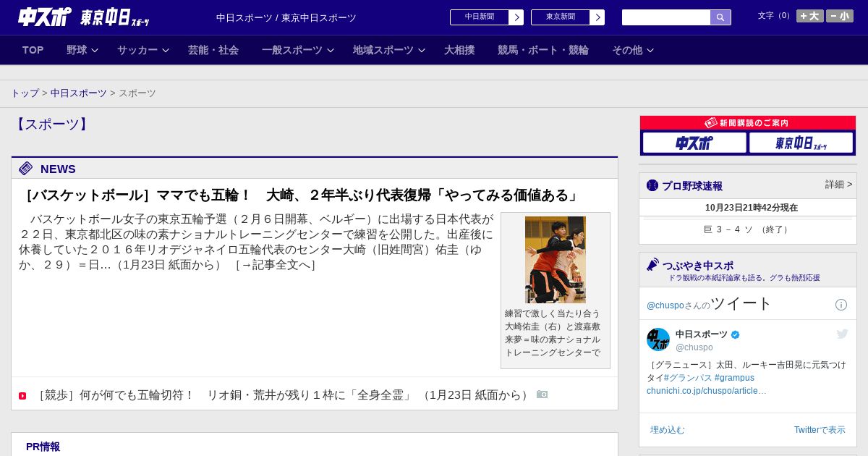Click the baseball icon by プロ野球速報
This screenshot has width=868, height=456.
pyautogui.click(x=652, y=185)
